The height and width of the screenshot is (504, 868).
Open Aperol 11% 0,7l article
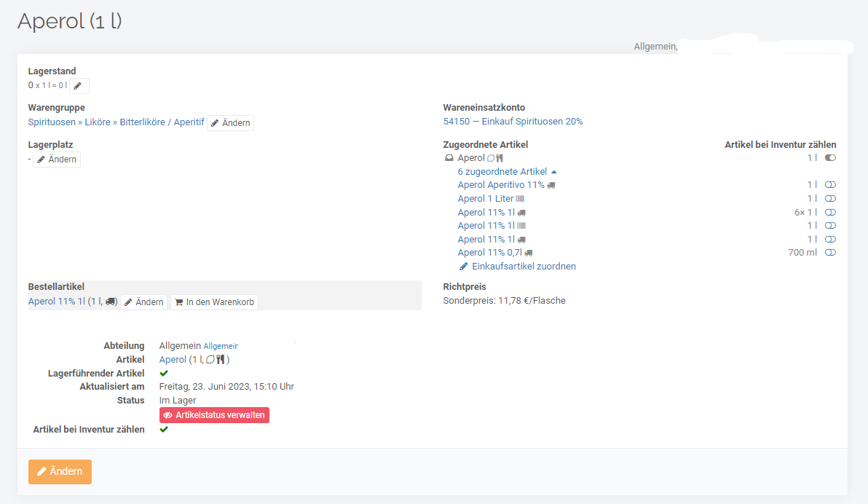pyautogui.click(x=489, y=253)
